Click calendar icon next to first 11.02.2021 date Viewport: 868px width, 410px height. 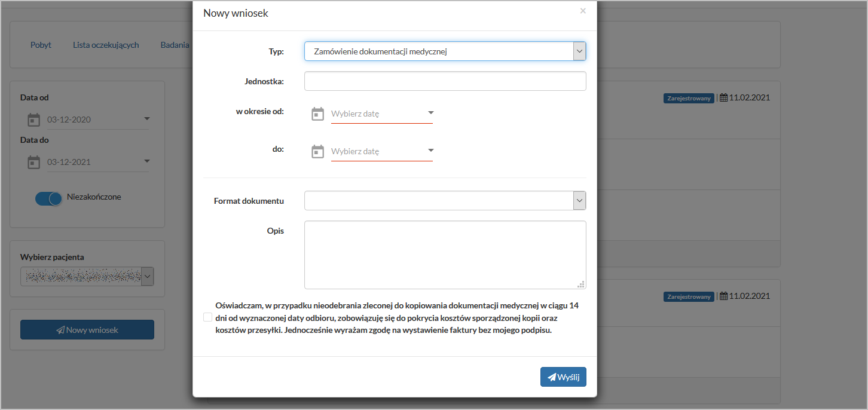click(723, 98)
